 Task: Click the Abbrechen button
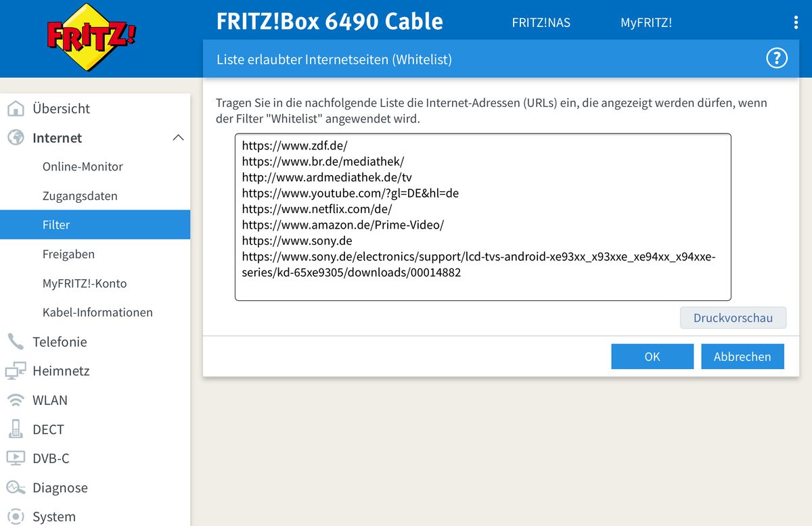point(742,356)
